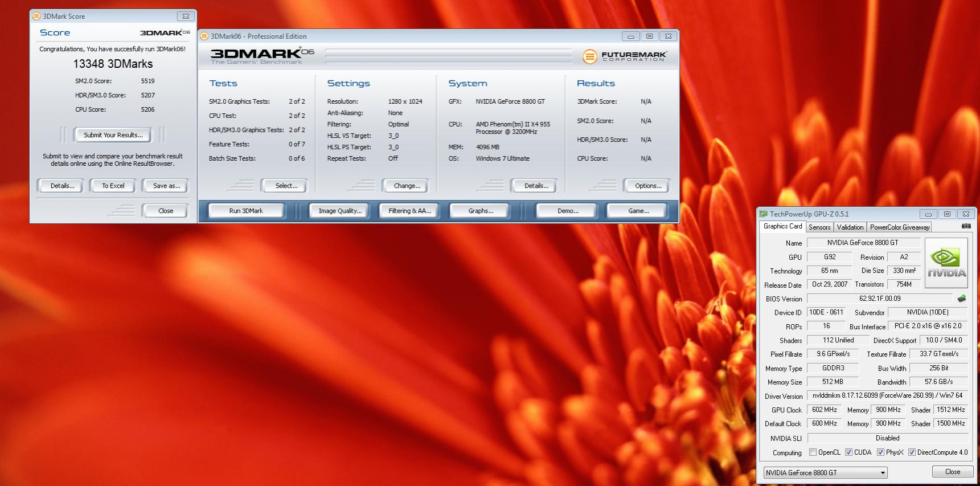Click the resolution value 1280 x 1024
The height and width of the screenshot is (486, 980).
click(405, 101)
